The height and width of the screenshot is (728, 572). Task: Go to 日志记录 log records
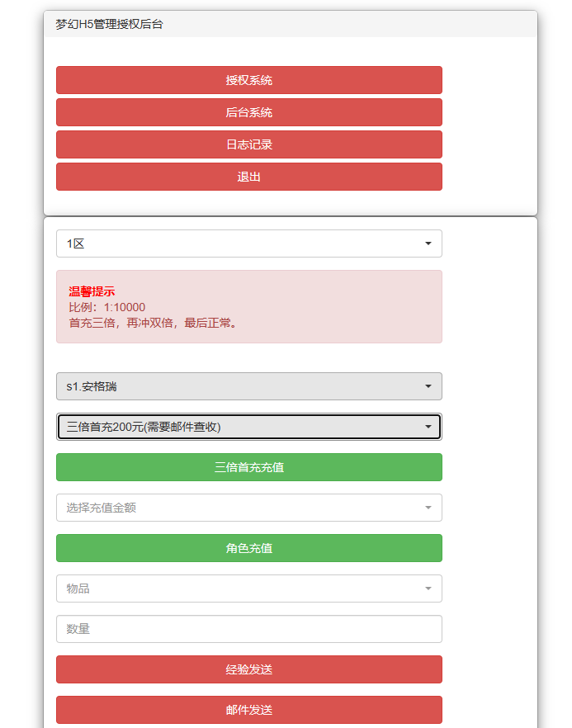coord(248,144)
